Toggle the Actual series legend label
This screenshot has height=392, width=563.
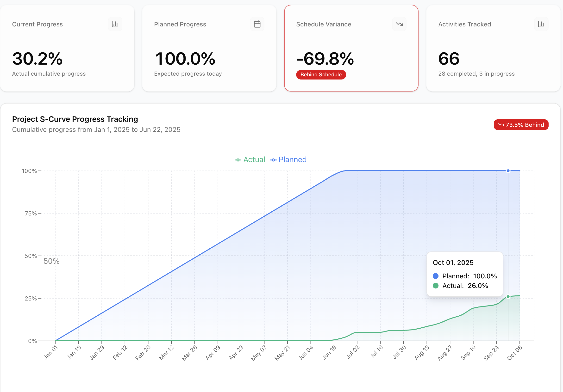tap(254, 160)
